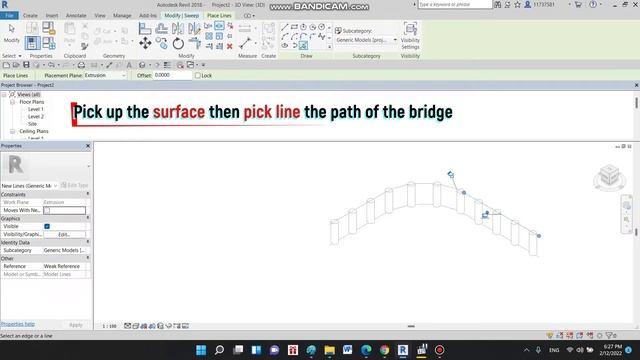Image resolution: width=640 pixels, height=360 pixels.
Task: Collapse the Identity Data section
Action: click(87, 242)
